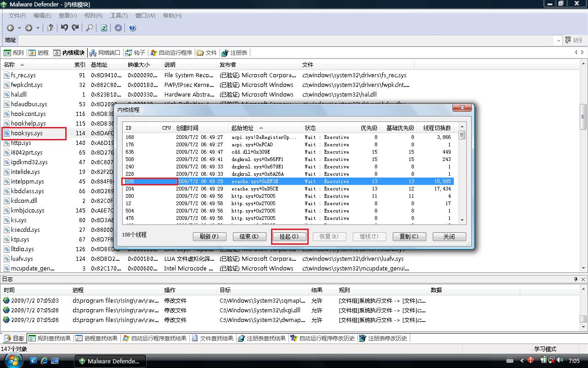The width and height of the screenshot is (588, 368).
Task: Click the hal.dll file icon
Action: [7, 94]
